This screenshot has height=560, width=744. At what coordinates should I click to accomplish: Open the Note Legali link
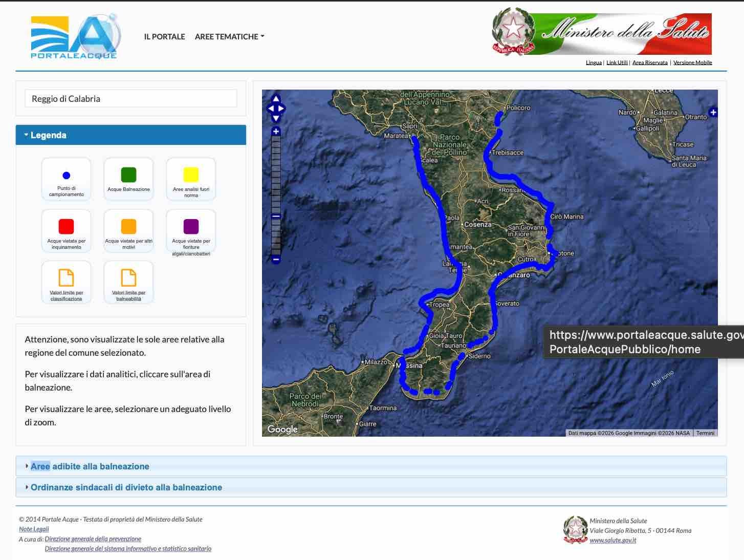coord(34,529)
